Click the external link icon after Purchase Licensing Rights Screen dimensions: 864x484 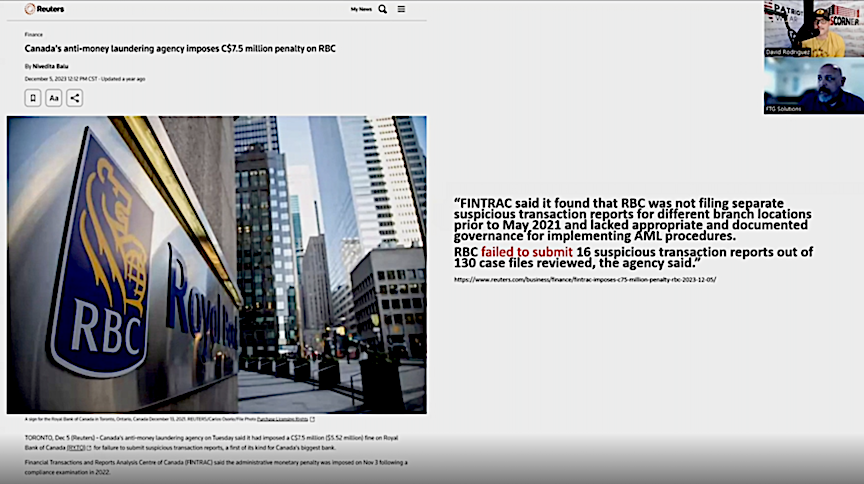point(312,419)
